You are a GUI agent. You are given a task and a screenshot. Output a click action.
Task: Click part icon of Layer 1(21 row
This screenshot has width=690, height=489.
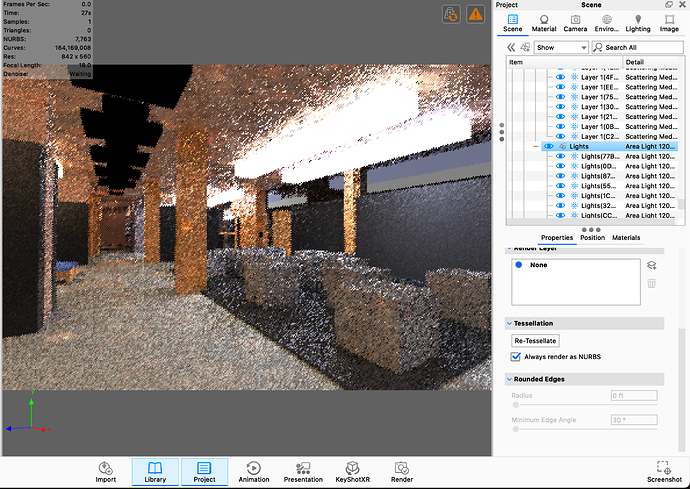[x=574, y=117]
